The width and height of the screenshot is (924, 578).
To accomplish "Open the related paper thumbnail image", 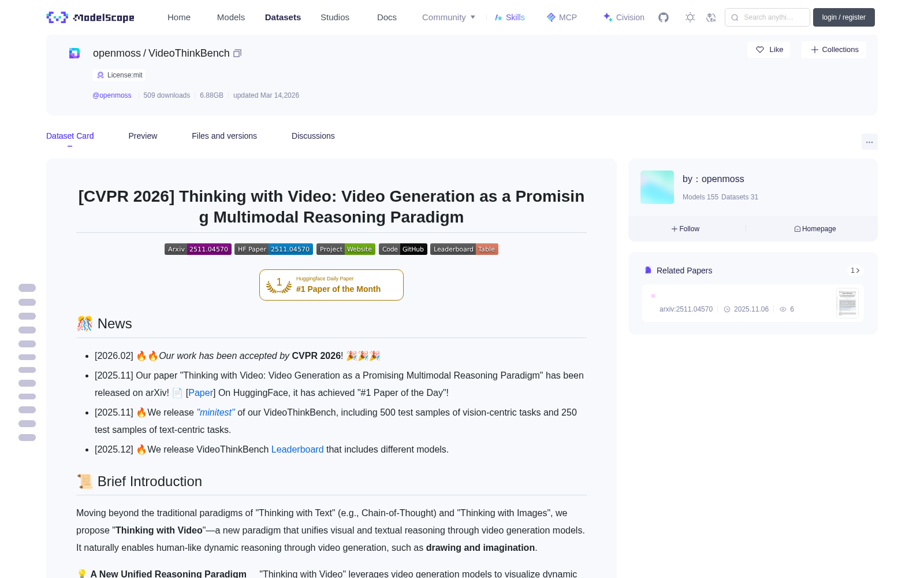I will pos(847,303).
